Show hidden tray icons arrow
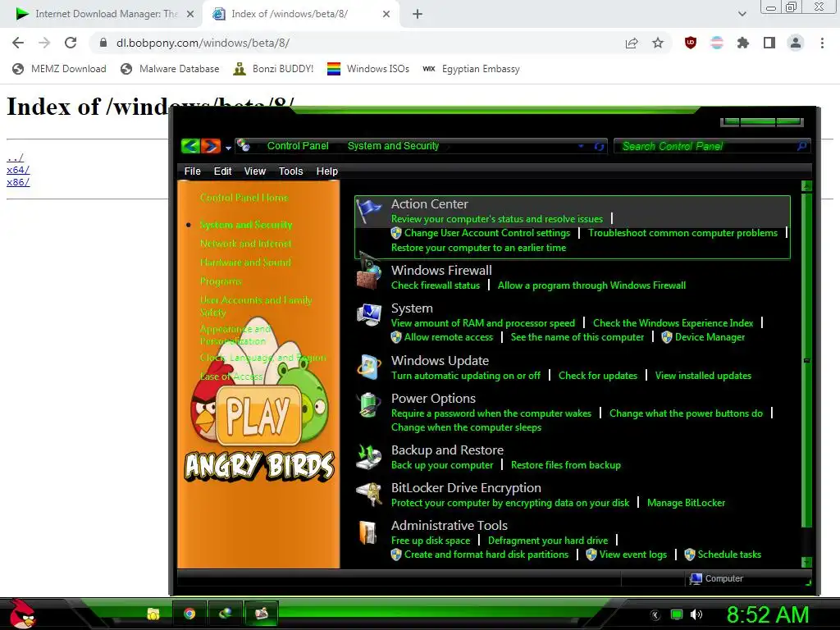The height and width of the screenshot is (630, 840). (655, 615)
